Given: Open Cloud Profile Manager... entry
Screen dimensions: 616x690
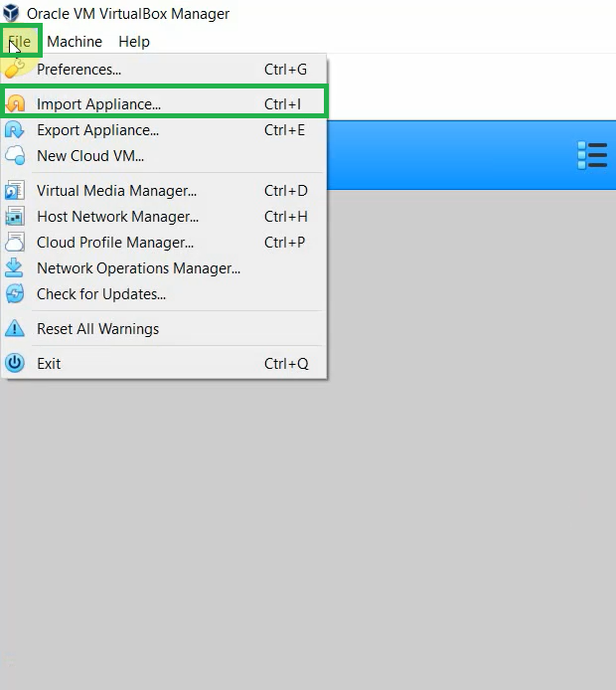Looking at the screenshot, I should tap(164, 243).
